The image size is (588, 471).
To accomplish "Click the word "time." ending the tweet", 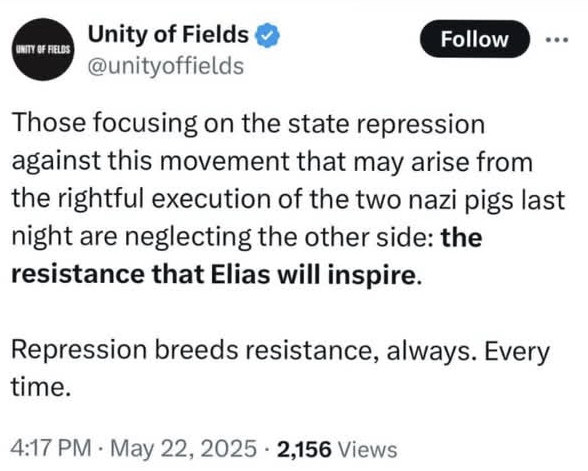I will click(41, 387).
